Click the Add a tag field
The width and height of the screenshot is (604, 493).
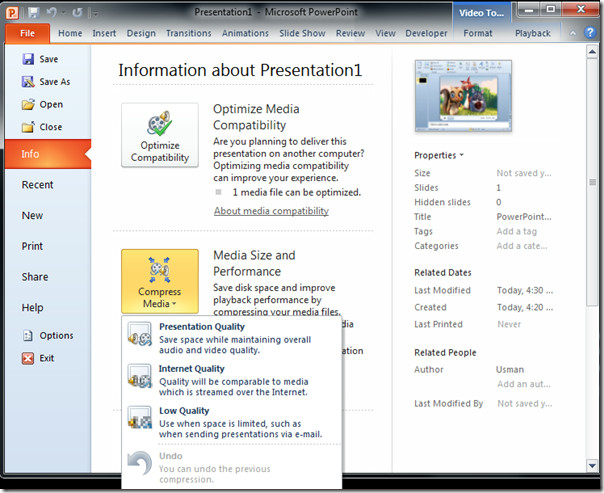tap(517, 231)
